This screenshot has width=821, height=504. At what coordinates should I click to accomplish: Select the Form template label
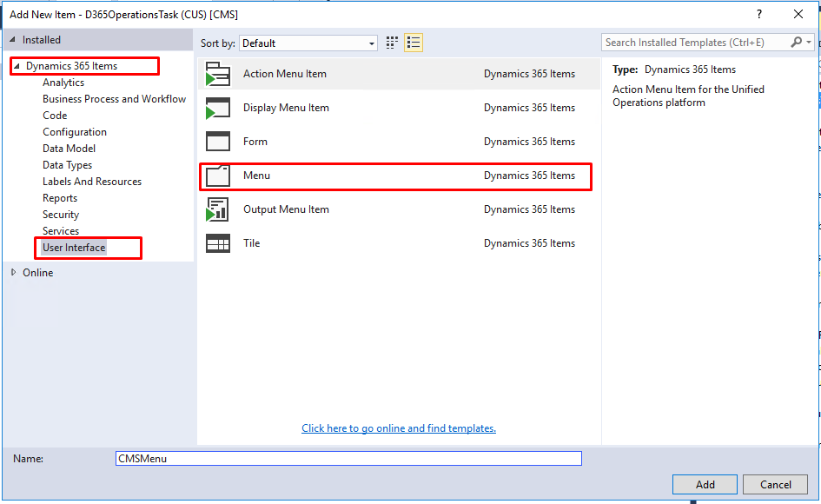[x=255, y=142]
